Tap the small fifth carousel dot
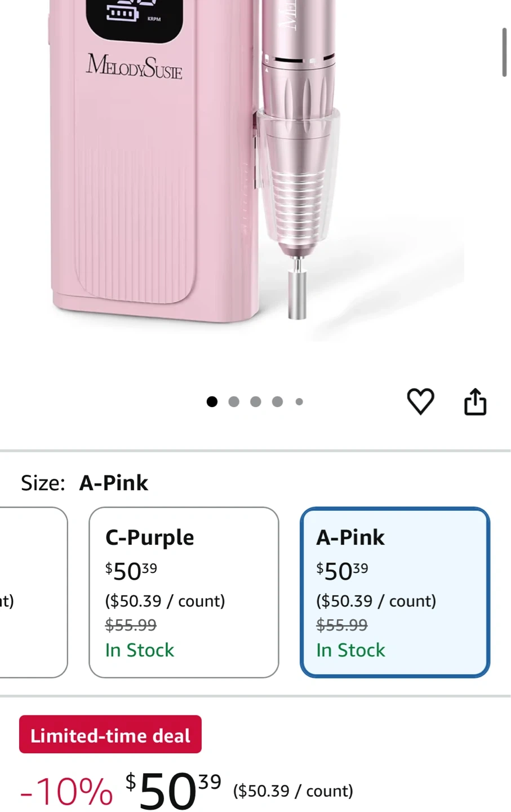 pyautogui.click(x=299, y=401)
